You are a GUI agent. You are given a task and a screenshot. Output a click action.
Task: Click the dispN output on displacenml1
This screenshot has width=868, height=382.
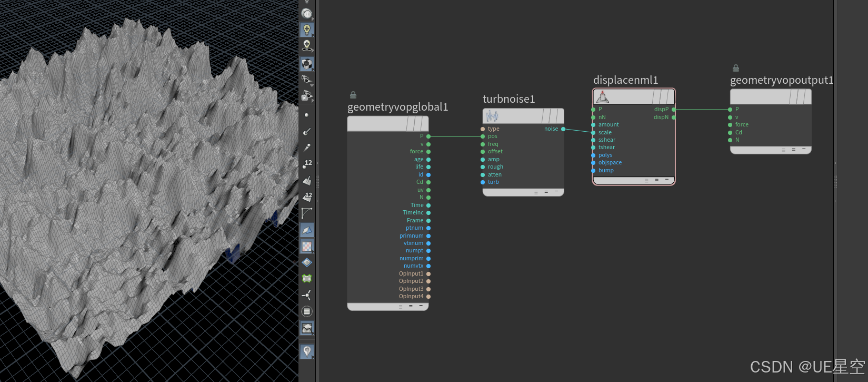[674, 117]
